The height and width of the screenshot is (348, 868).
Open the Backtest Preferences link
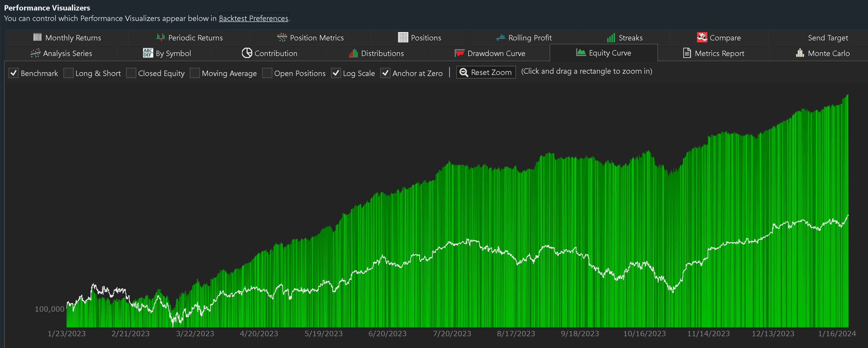[253, 18]
